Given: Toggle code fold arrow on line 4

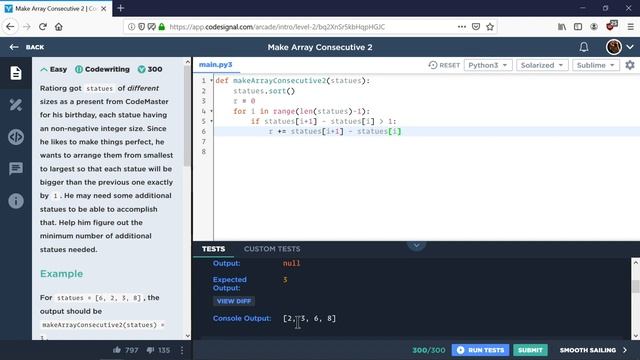Looking at the screenshot, I should (211, 111).
